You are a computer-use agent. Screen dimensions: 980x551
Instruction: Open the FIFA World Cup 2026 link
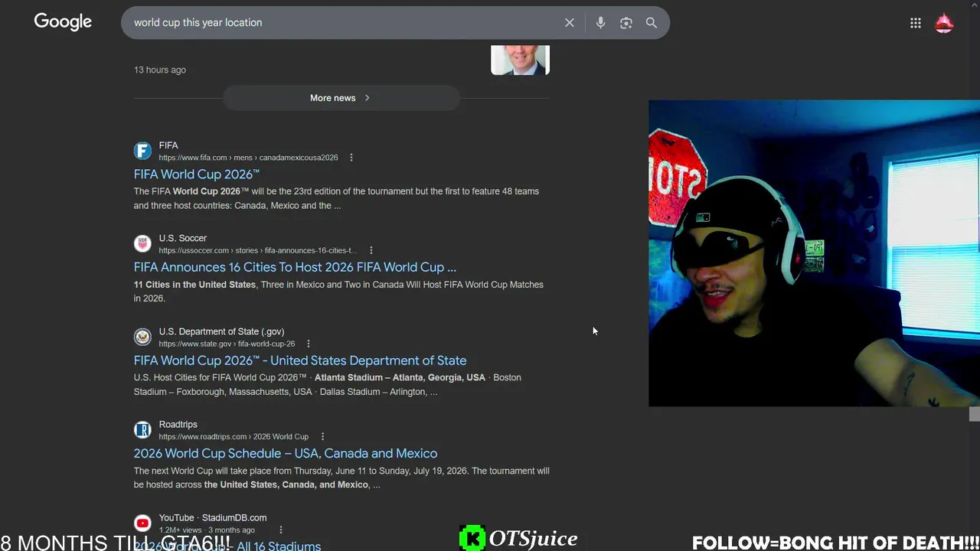[197, 174]
